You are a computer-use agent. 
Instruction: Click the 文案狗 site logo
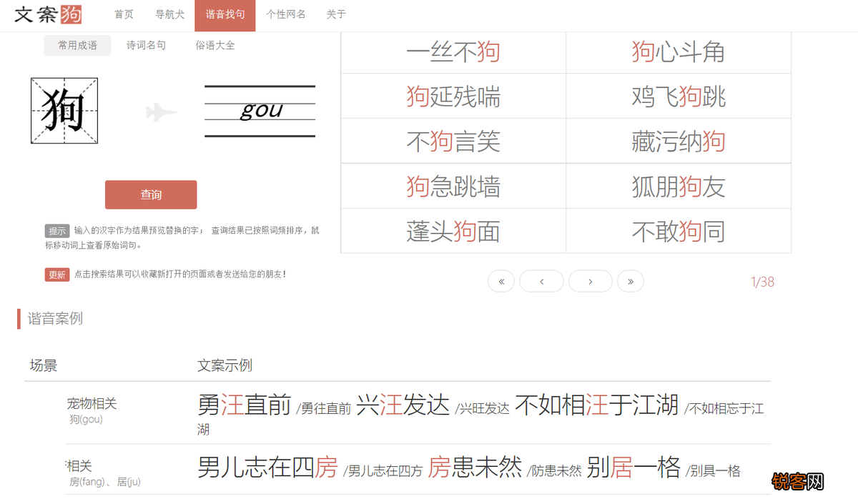48,14
